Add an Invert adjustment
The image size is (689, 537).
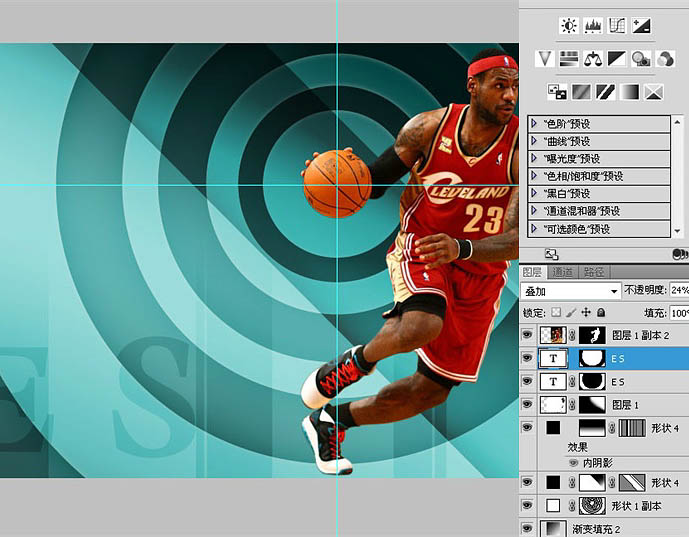(557, 92)
